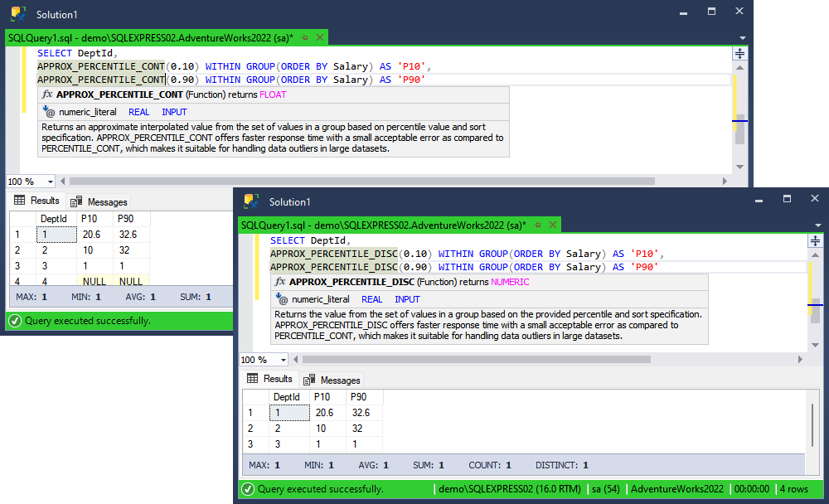Open the tab list dropdown in the back window
This screenshot has height=504, width=829.
tap(742, 38)
